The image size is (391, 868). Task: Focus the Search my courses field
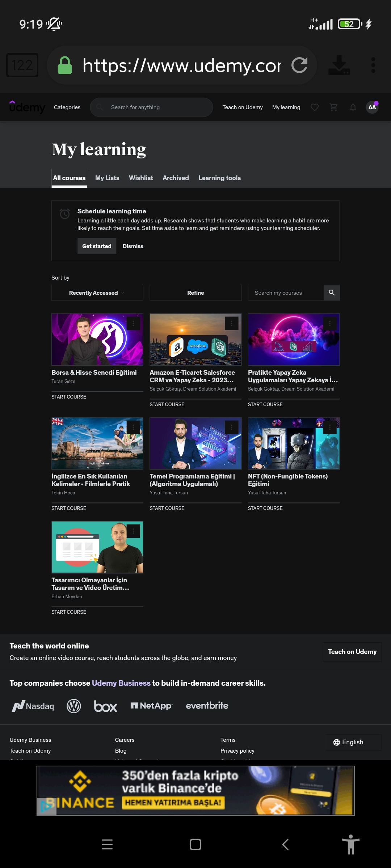[x=286, y=293]
